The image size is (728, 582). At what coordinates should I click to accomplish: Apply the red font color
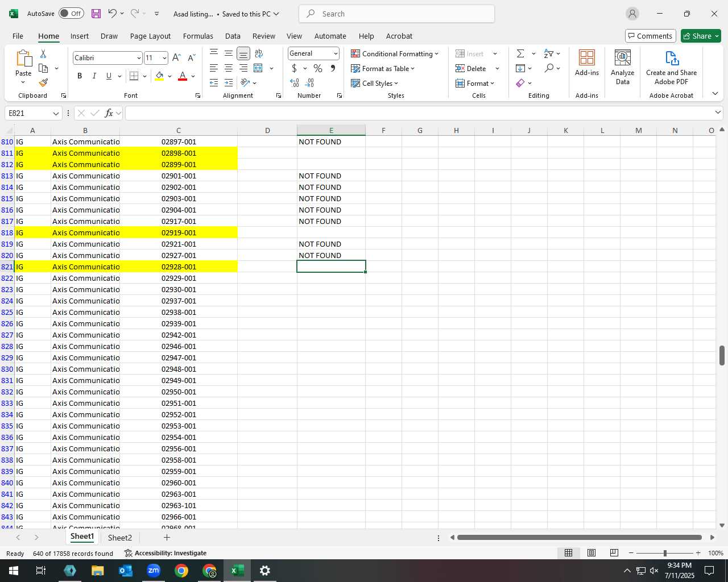coord(183,76)
